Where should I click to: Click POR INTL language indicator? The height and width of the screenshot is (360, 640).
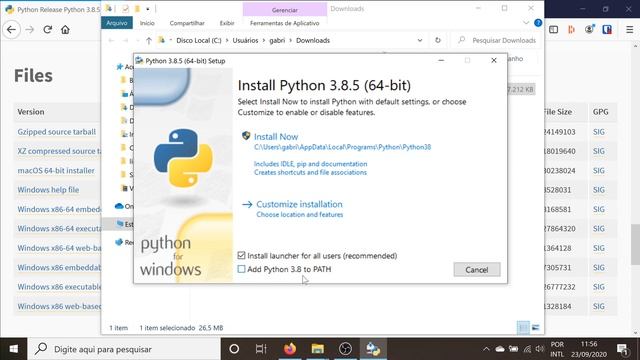(x=557, y=349)
